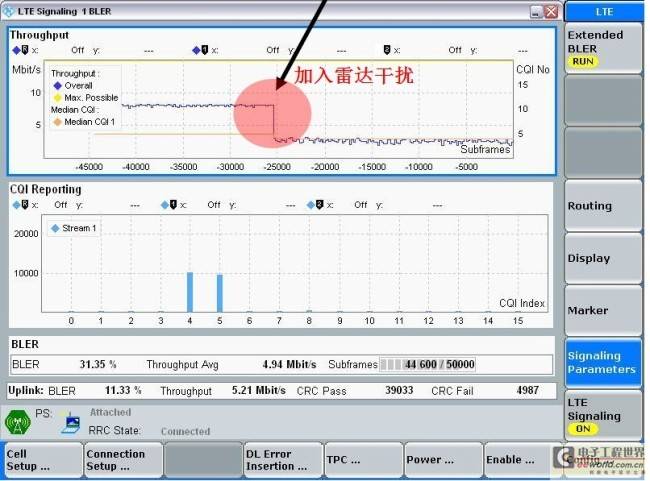Click the -25000 subframes axis label

[277, 167]
